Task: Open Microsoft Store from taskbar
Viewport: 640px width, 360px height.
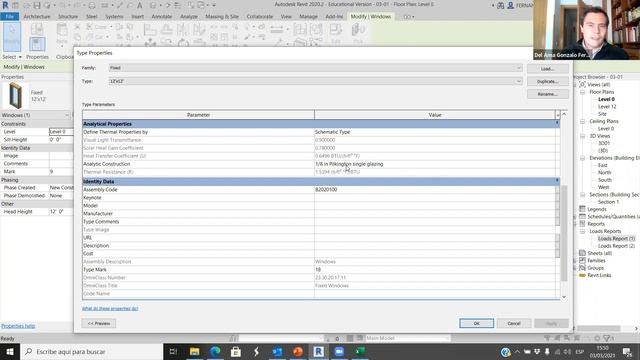Action: tap(236, 351)
